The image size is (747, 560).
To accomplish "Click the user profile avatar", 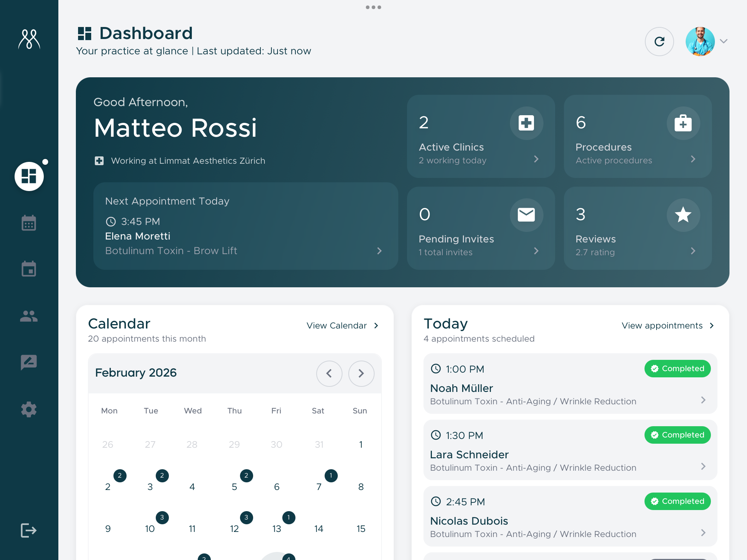I will pyautogui.click(x=700, y=42).
